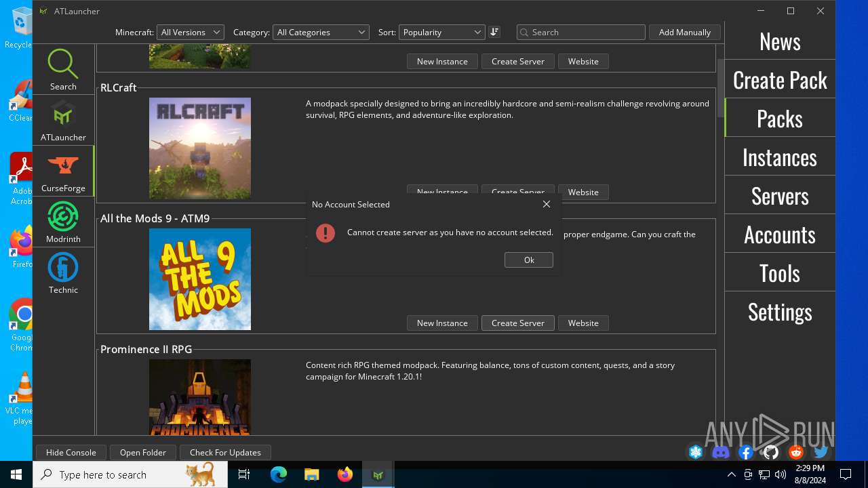Expand the Sort Popularity dropdown
The width and height of the screenshot is (868, 488).
point(441,32)
